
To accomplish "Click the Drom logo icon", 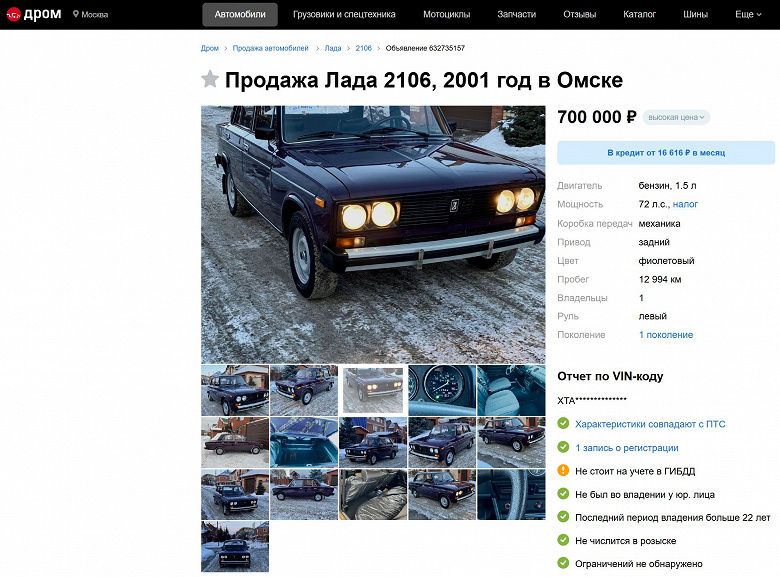I will 13,14.
